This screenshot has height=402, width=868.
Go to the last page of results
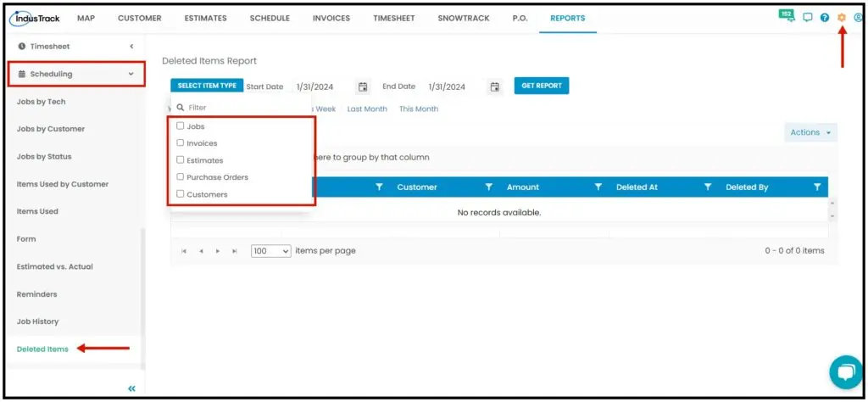[235, 251]
